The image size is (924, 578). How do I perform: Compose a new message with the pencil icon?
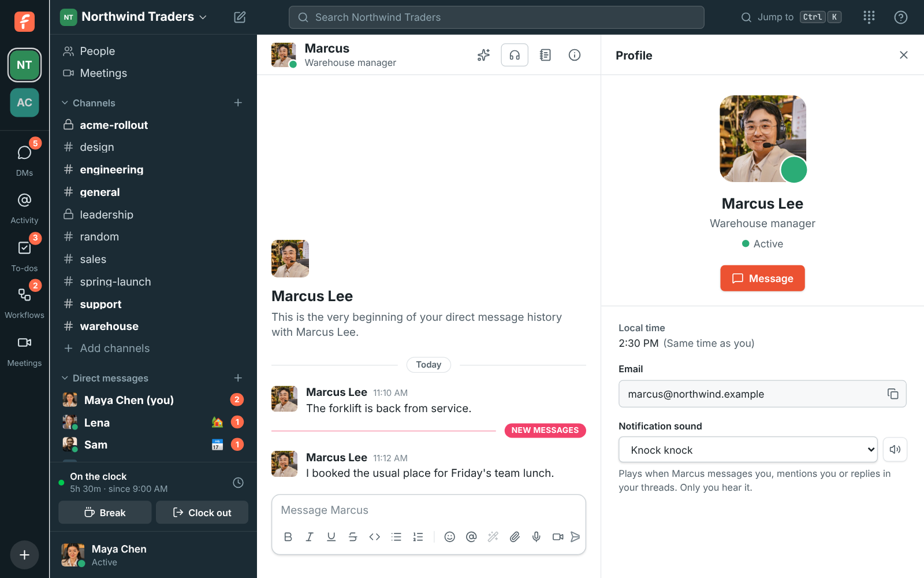coord(240,17)
